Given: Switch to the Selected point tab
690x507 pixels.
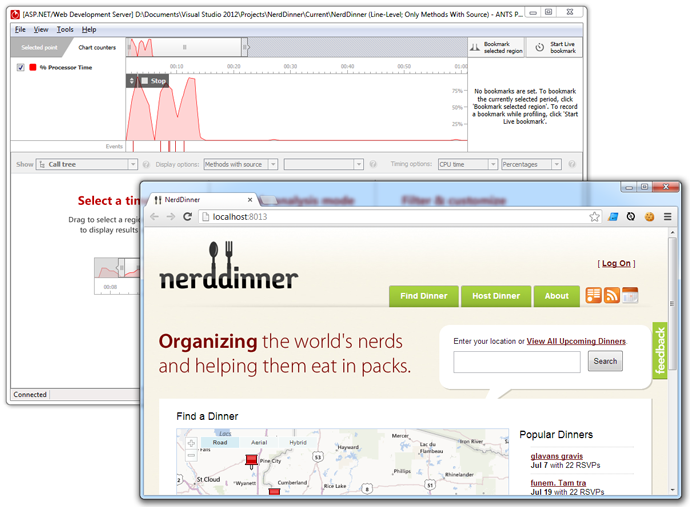Looking at the screenshot, I should point(39,47).
